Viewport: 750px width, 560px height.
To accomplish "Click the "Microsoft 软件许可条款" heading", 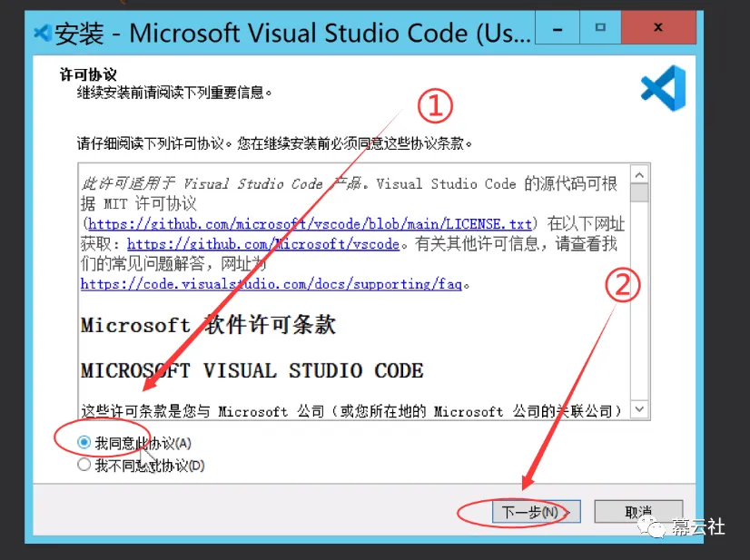I will click(208, 325).
